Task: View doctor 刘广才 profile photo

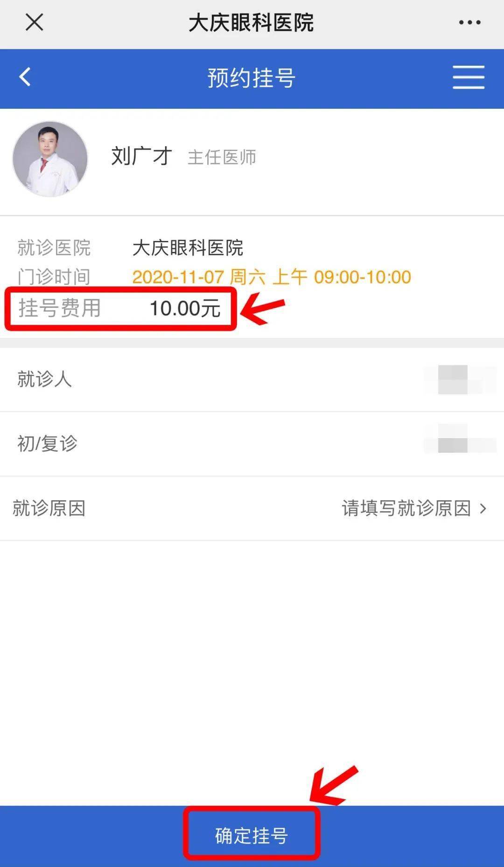Action: [50, 159]
